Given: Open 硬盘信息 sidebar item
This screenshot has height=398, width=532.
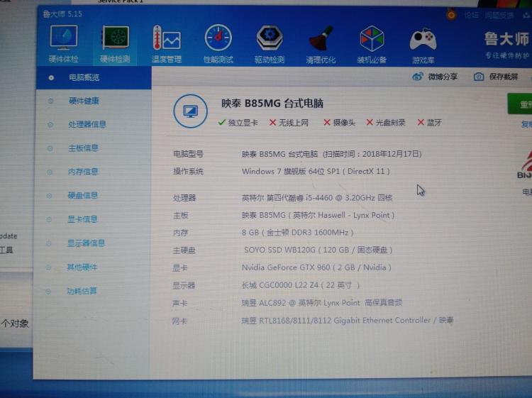Looking at the screenshot, I should pos(83,195).
